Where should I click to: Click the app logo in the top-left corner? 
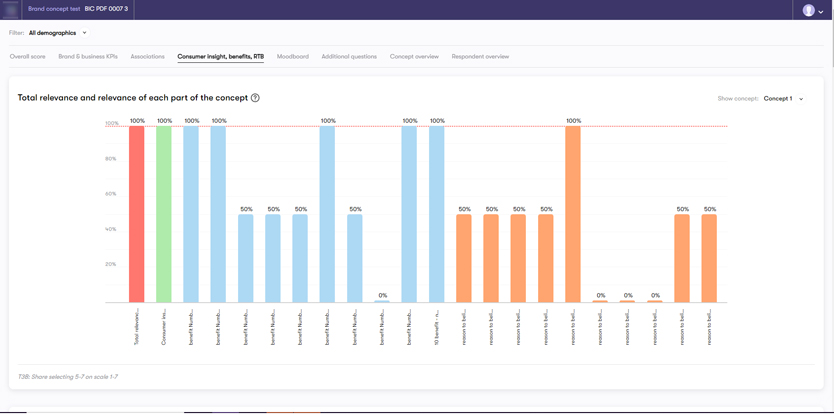11,9
